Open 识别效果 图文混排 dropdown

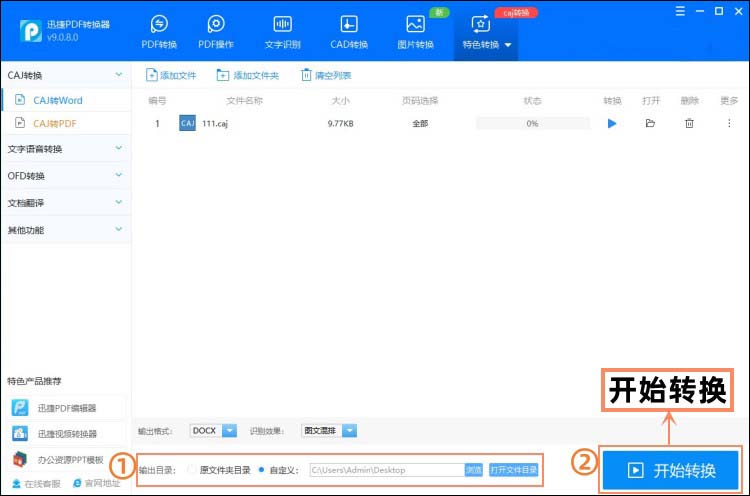329,430
